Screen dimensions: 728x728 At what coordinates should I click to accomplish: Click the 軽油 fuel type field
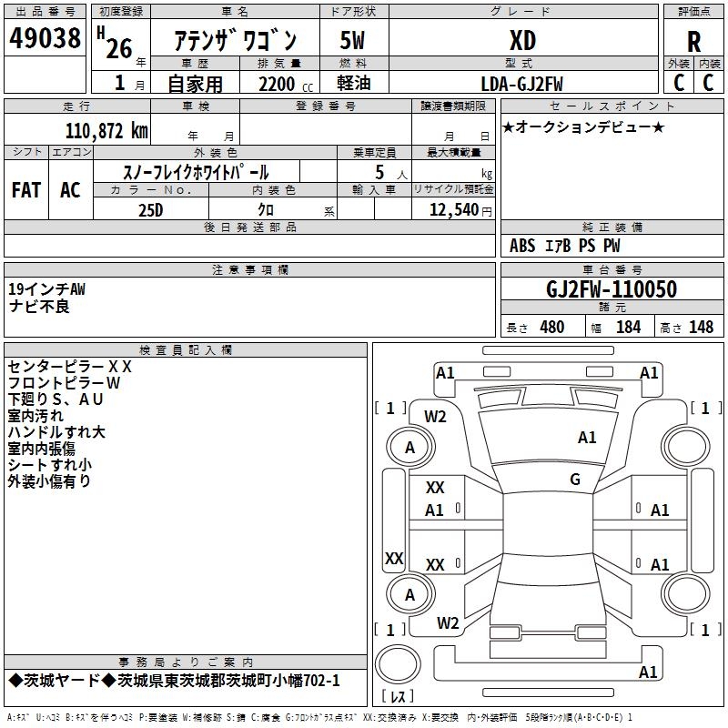click(354, 85)
